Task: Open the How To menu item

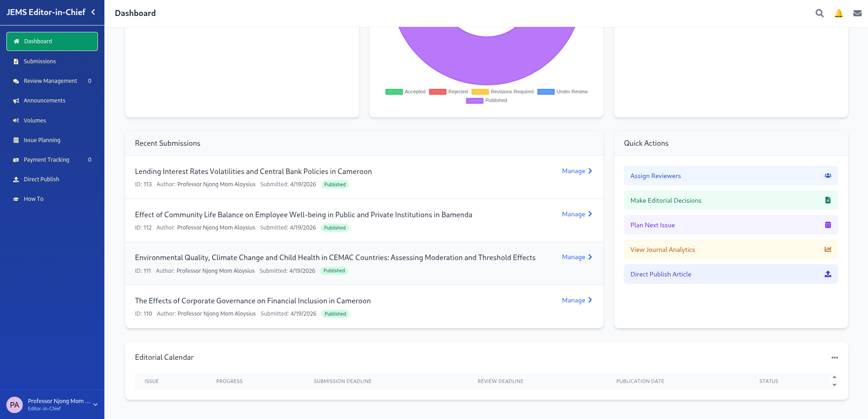Action: pos(52,199)
